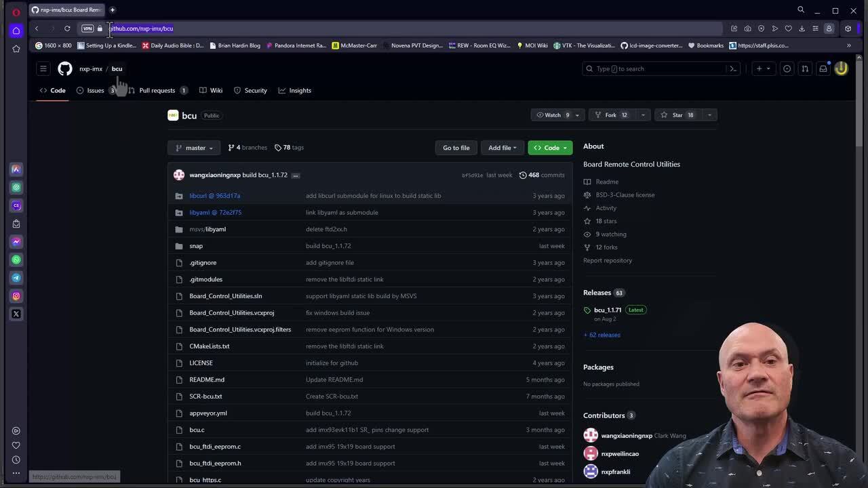
Task: Open the bcu_1.1.71 latest release
Action: point(608,310)
